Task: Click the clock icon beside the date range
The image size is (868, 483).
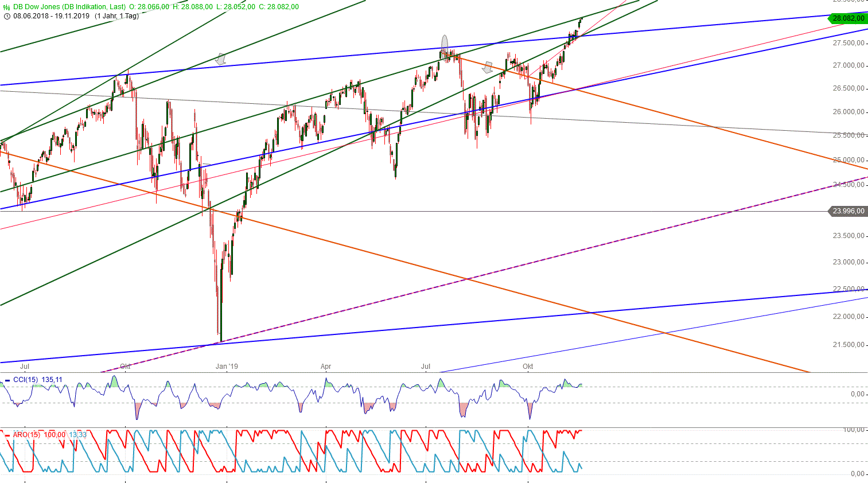Action: coord(7,16)
